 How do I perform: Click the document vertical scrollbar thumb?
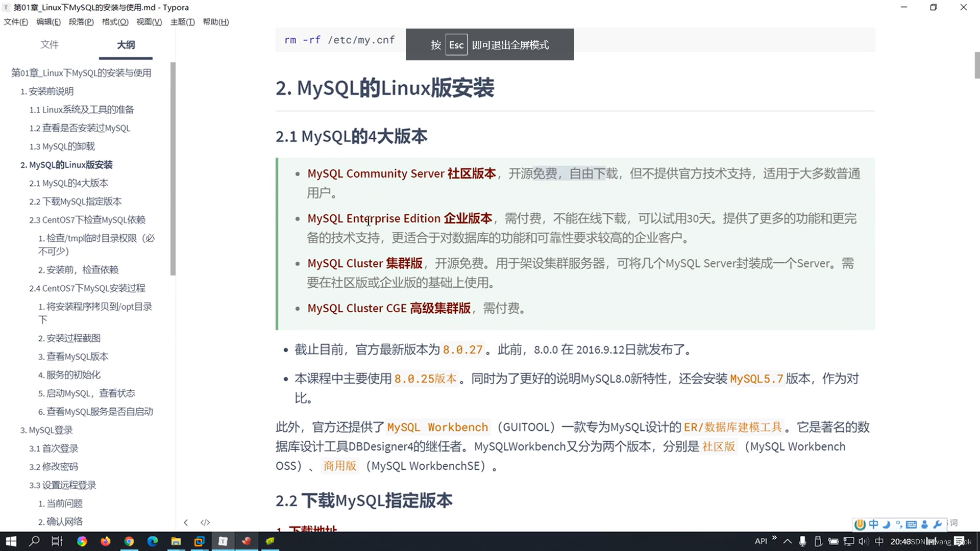click(x=976, y=65)
